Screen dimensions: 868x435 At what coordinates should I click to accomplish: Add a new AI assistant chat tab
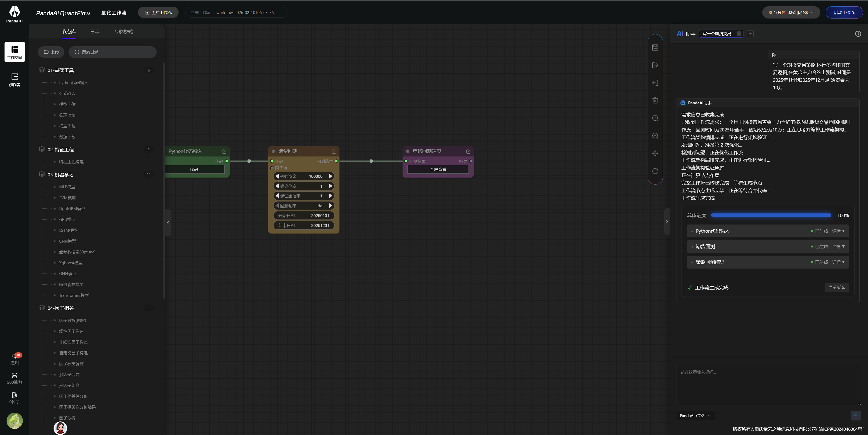coord(750,34)
